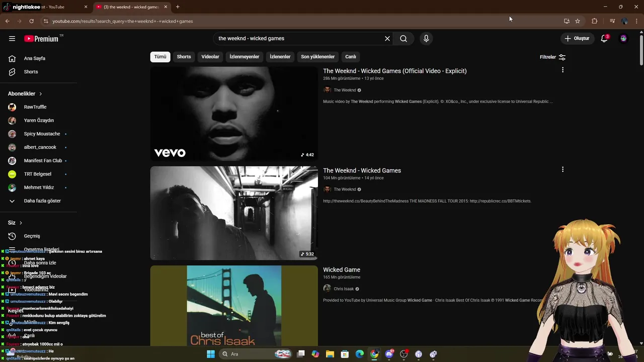Open the account avatar menu
Screen dimensions: 644x362
coord(623,38)
